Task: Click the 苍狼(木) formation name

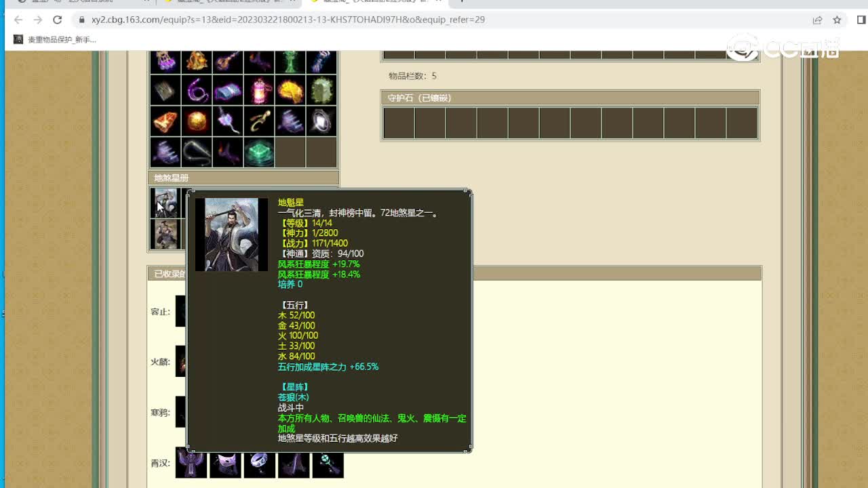Action: (294, 397)
